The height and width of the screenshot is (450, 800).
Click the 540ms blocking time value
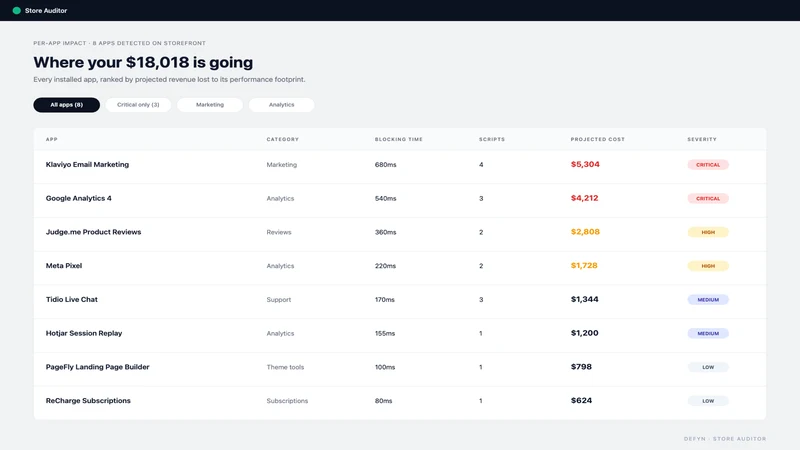click(385, 198)
